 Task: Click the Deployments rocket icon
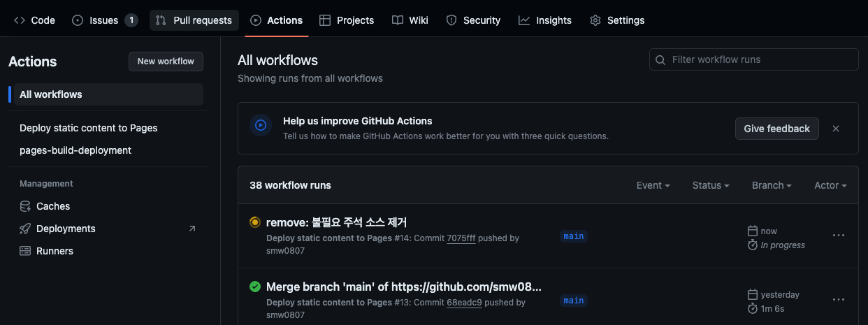point(25,229)
